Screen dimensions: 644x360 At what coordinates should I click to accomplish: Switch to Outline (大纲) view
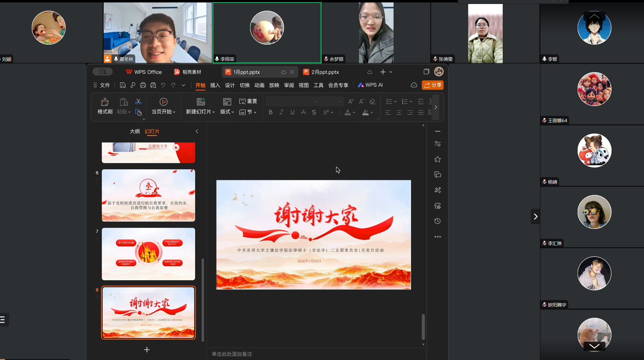tap(135, 131)
